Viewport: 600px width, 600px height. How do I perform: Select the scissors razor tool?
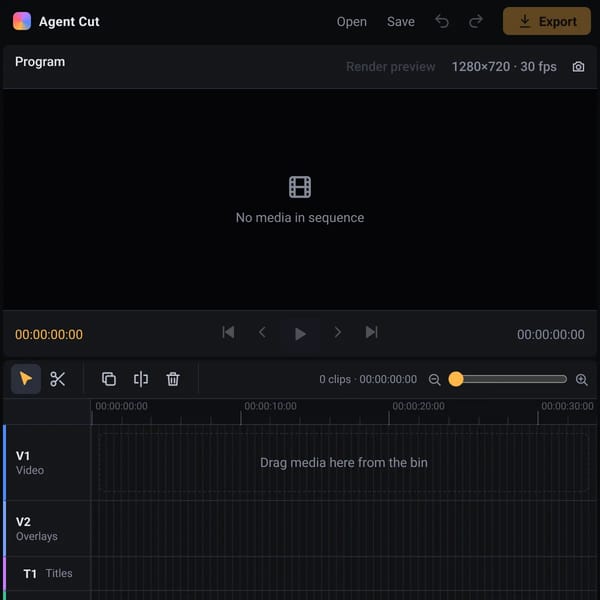(57, 379)
